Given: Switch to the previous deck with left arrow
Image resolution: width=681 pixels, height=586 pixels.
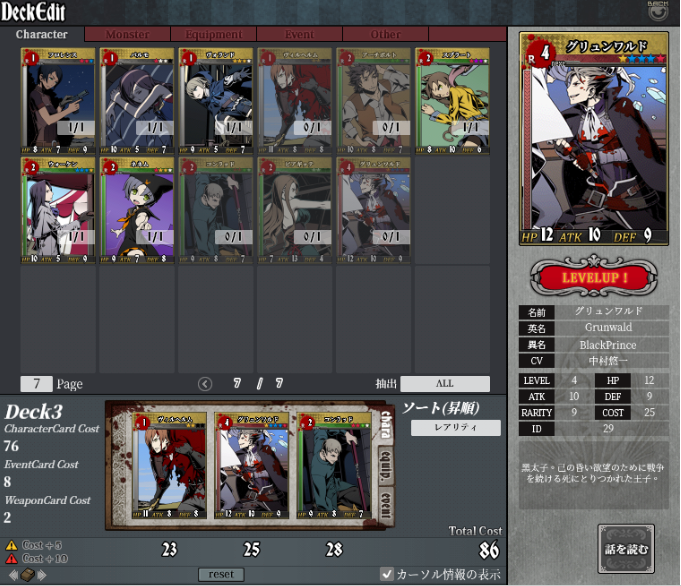Looking at the screenshot, I should [13, 575].
